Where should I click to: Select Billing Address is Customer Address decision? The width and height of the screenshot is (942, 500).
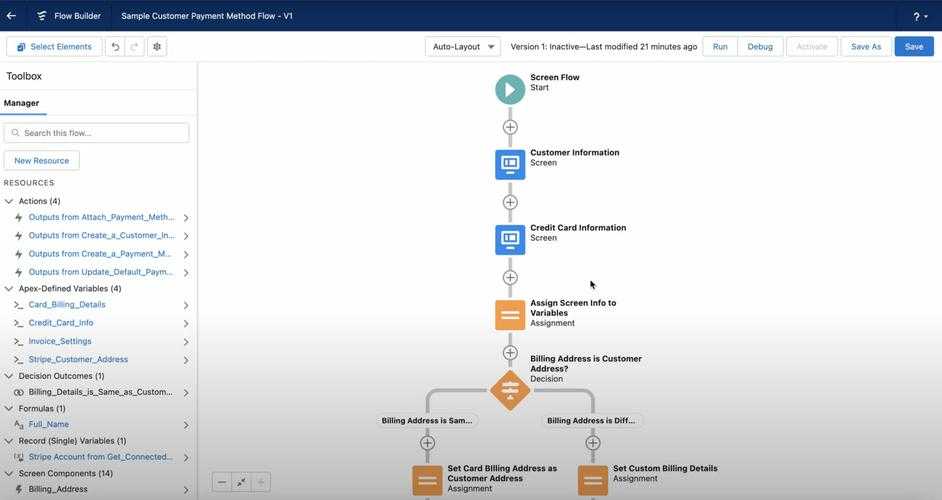(x=510, y=391)
